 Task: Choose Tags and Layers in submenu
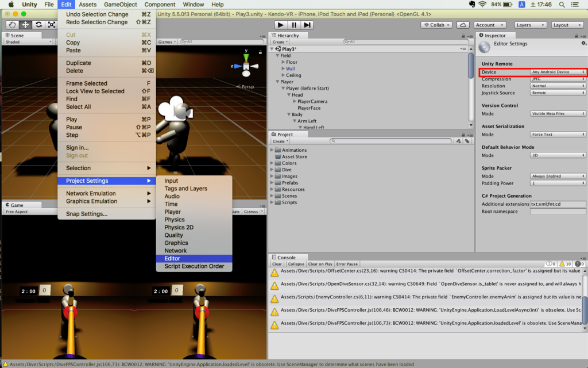pyautogui.click(x=194, y=189)
